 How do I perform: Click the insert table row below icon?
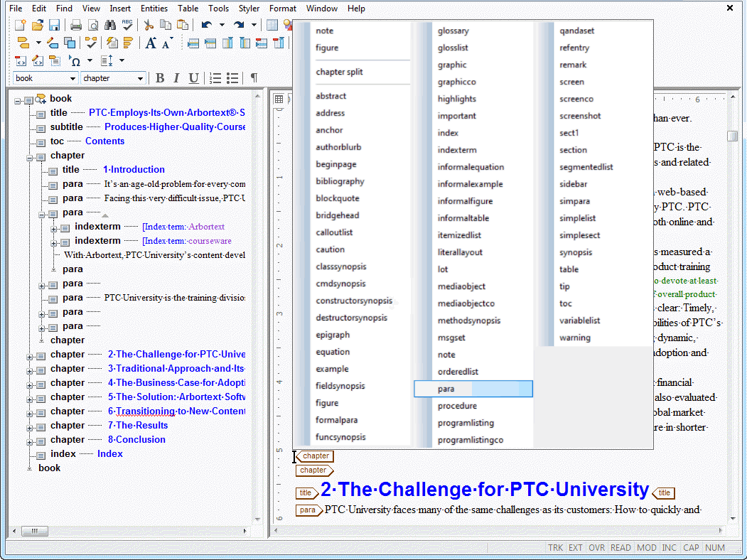(x=210, y=43)
